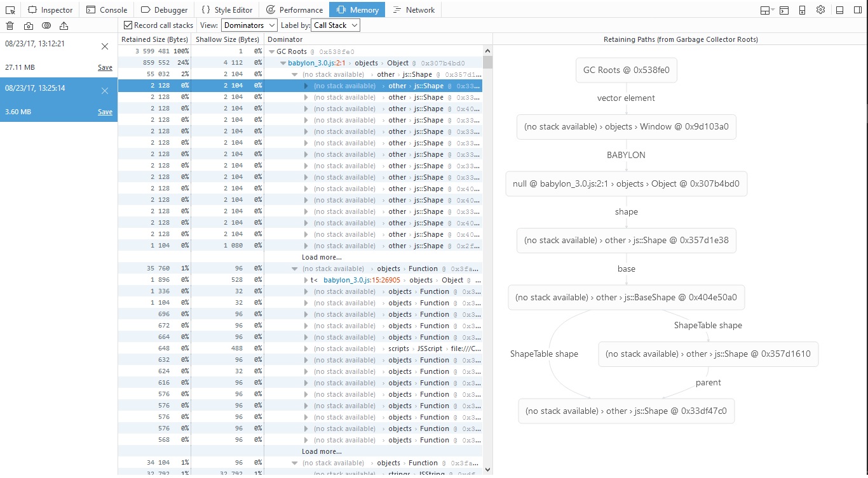Click Load more under js::Shape rows

pos(322,257)
